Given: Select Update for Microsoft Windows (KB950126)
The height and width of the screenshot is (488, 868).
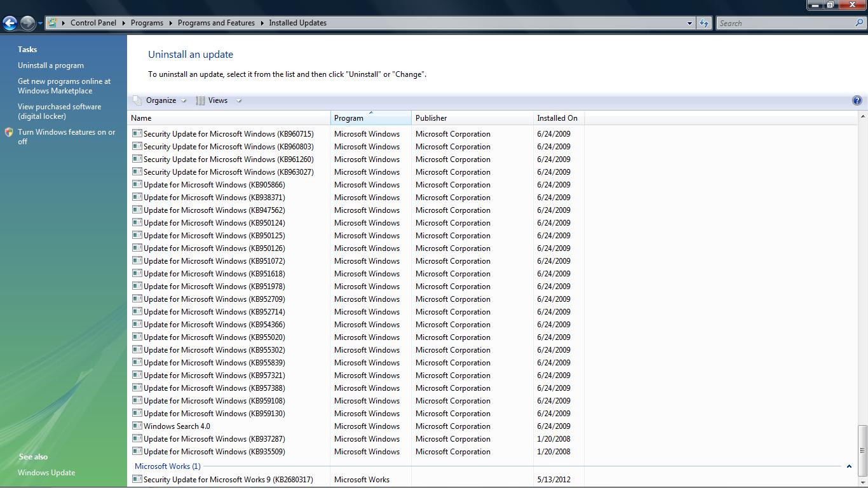Looking at the screenshot, I should click(214, 248).
